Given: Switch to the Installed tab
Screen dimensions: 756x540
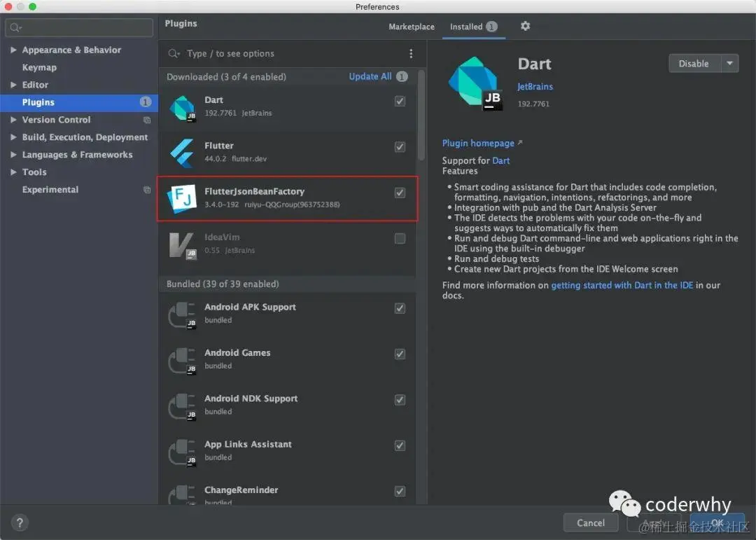Looking at the screenshot, I should (473, 27).
